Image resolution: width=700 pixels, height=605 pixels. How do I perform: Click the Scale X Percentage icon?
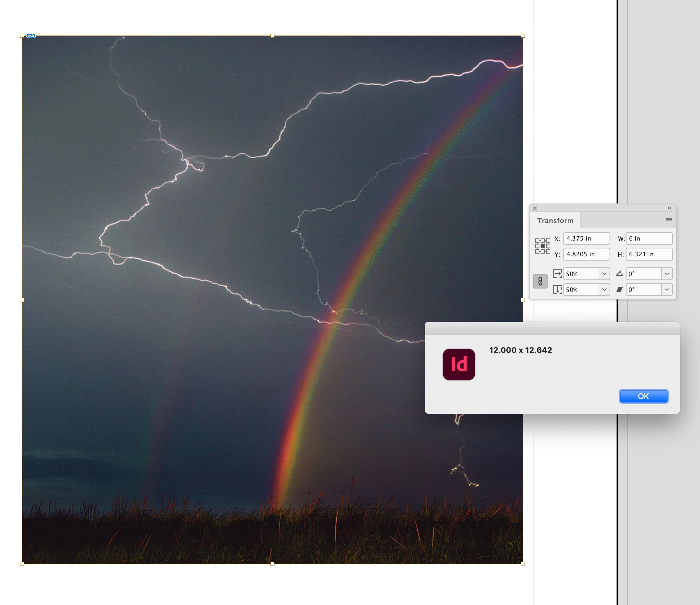557,274
